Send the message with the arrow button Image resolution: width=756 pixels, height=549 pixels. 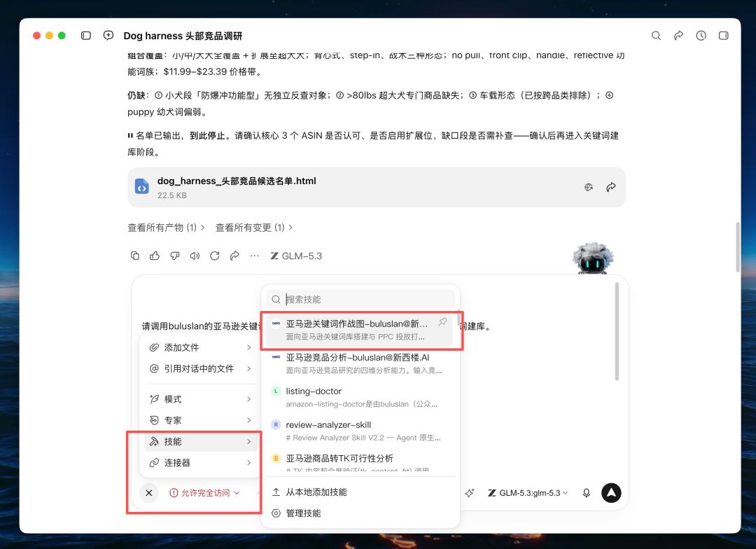click(x=611, y=493)
